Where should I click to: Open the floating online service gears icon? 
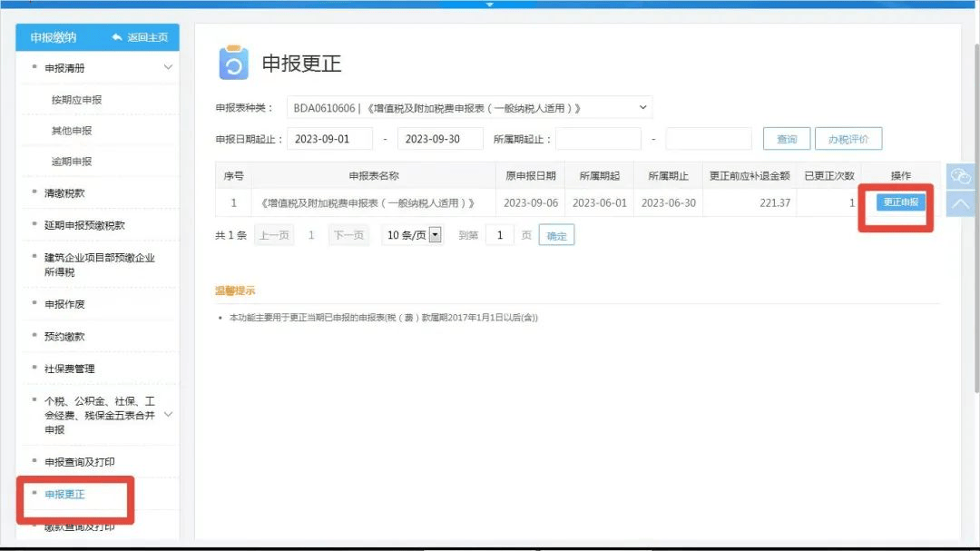pyautogui.click(x=961, y=175)
